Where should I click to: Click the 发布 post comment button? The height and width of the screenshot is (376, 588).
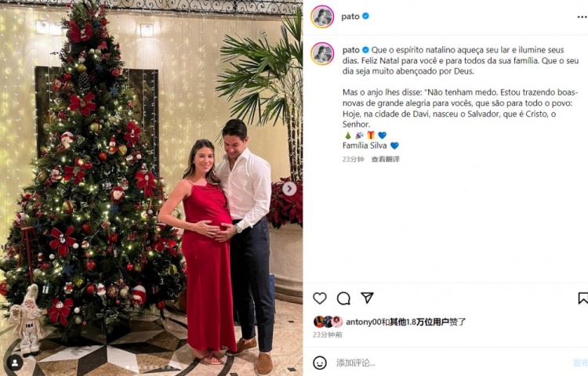pos(580,363)
